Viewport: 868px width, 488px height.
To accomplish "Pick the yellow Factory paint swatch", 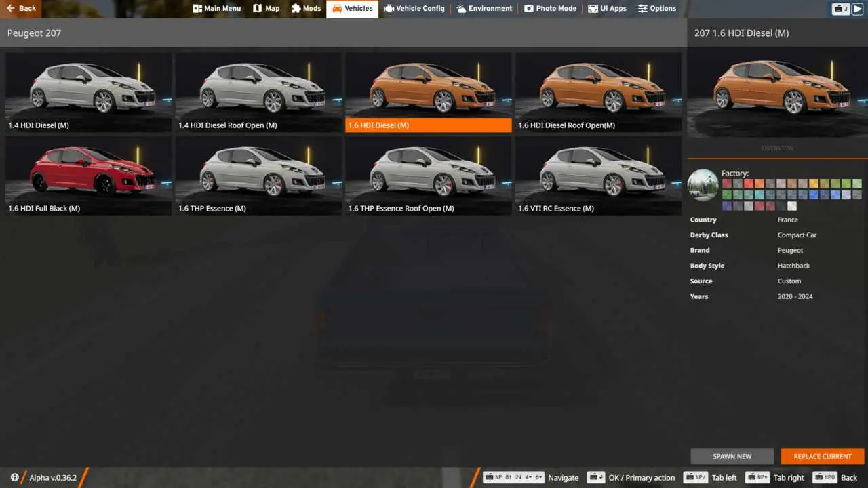I will coord(814,184).
